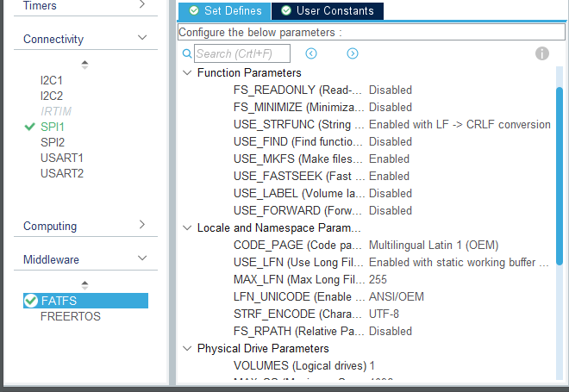The width and height of the screenshot is (569, 392).
Task: Select FREERTOS middleware
Action: coord(71,316)
